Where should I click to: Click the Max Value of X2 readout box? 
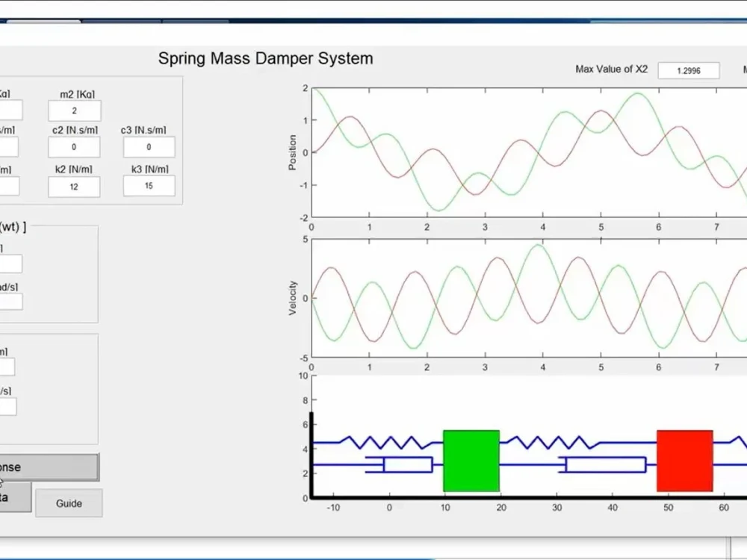[687, 69]
